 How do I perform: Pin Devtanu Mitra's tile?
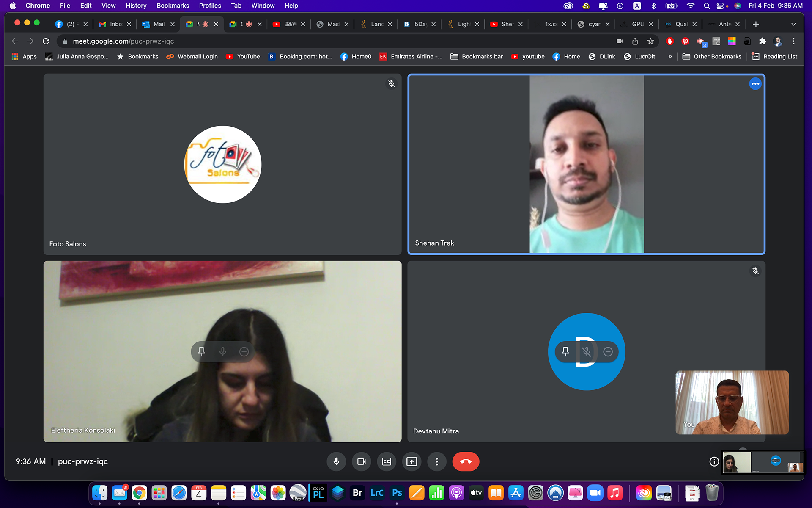(x=565, y=352)
